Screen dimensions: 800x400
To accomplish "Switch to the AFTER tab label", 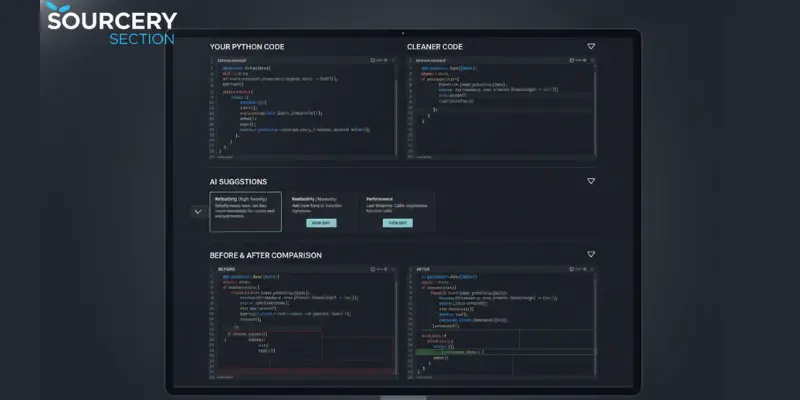I will 423,269.
